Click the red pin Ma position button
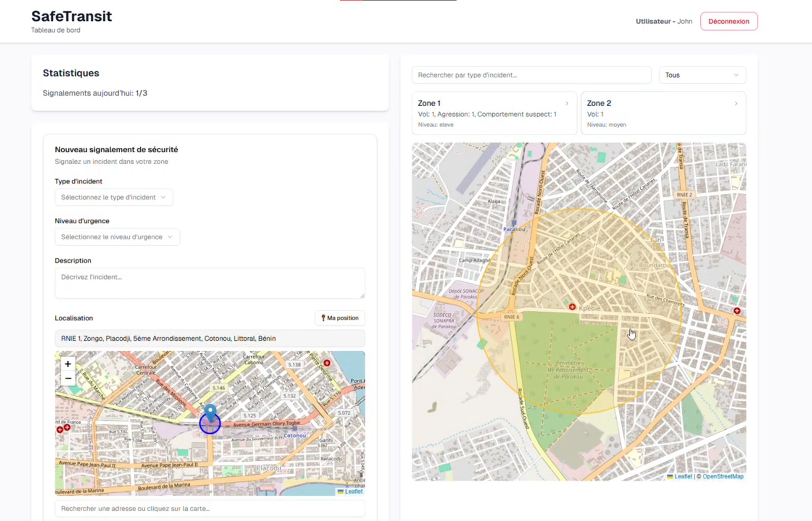812x521 pixels. (340, 318)
